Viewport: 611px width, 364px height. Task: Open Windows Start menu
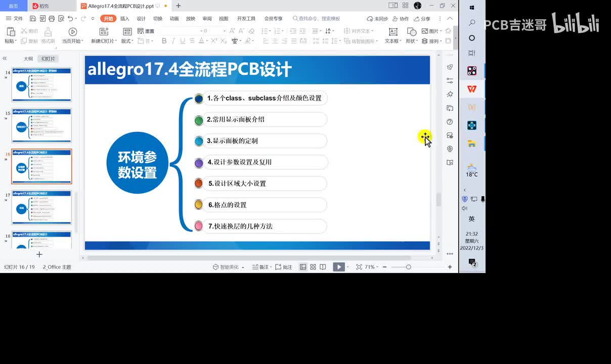click(472, 8)
